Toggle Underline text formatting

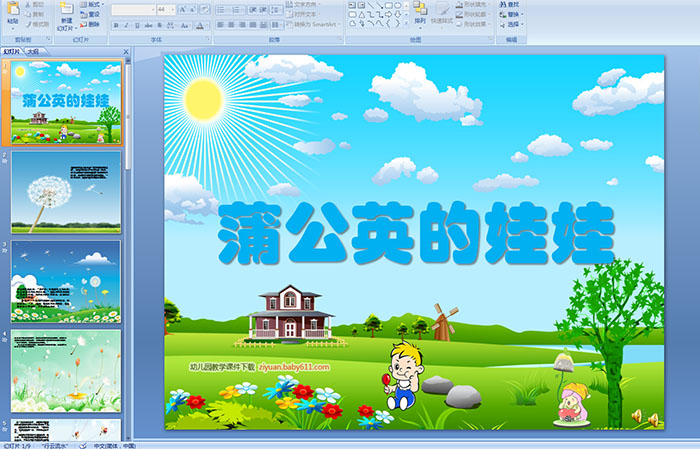tap(138, 24)
